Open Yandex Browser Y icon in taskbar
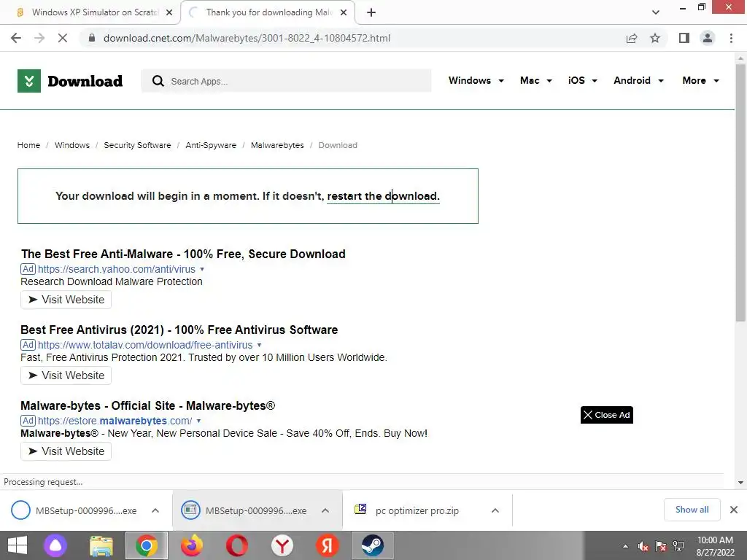Image resolution: width=747 pixels, height=560 pixels. (282, 545)
